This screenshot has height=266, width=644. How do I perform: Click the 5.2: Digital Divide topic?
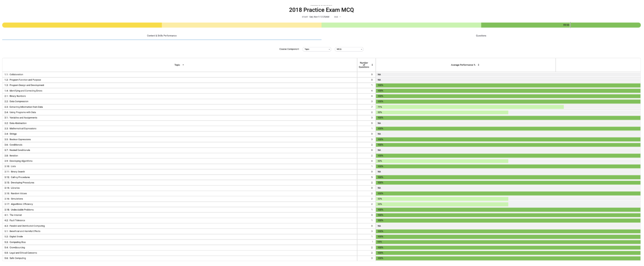tap(14, 237)
